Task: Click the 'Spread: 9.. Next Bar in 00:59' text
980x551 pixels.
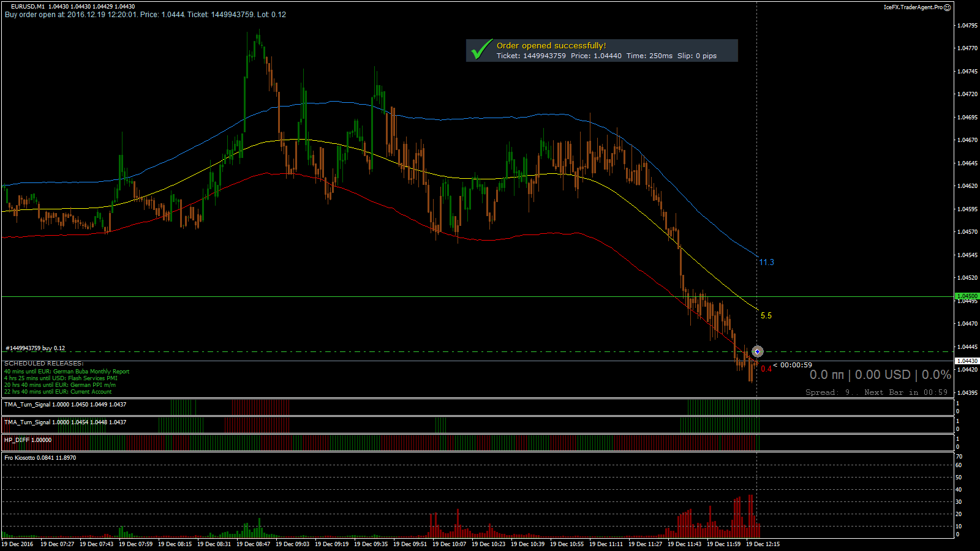Action: (876, 392)
